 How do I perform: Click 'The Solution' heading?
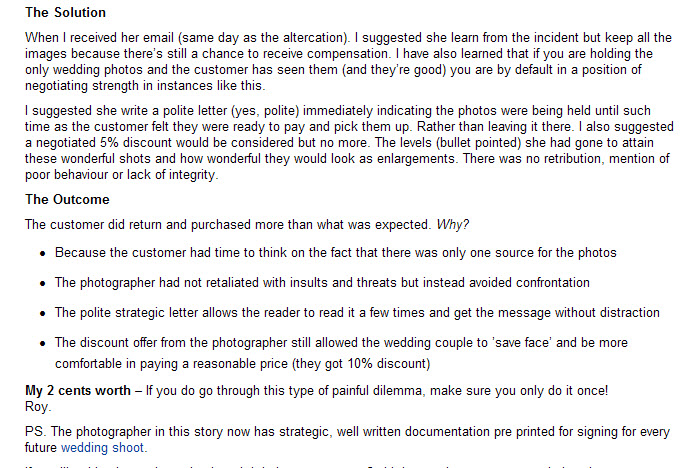(x=65, y=12)
